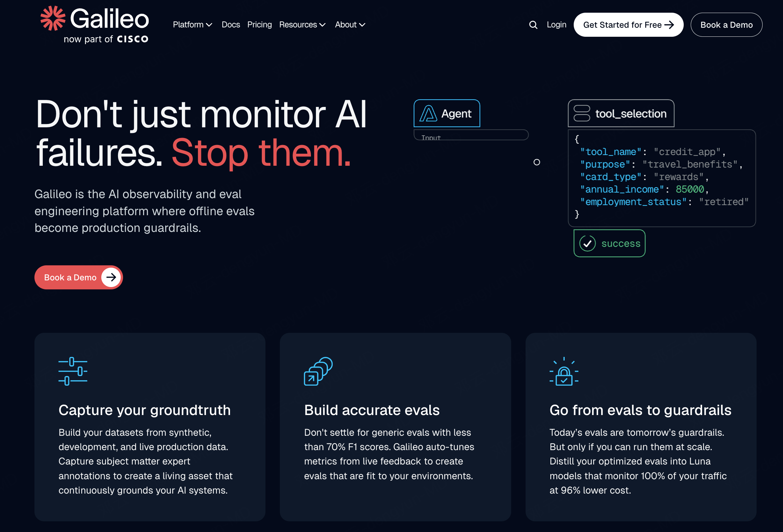The height and width of the screenshot is (532, 783).
Task: Click the Login link
Action: [556, 25]
